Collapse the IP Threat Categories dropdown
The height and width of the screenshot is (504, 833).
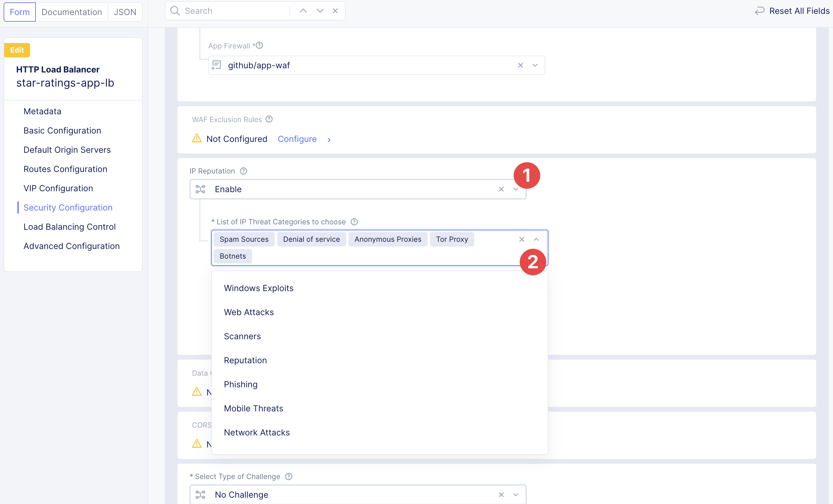click(536, 239)
